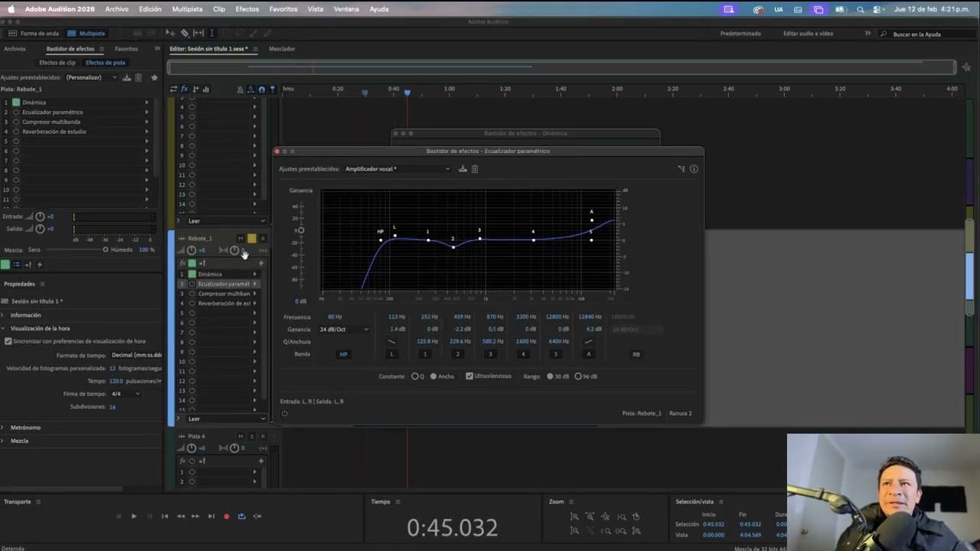Click the Seco/Húmedo mix slider handle
The height and width of the screenshot is (551, 980).
click(106, 250)
